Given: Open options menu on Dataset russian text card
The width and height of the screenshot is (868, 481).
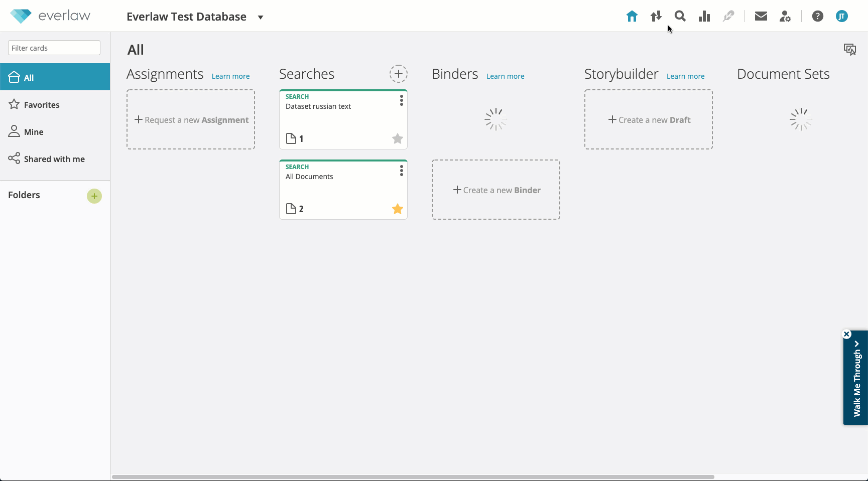Looking at the screenshot, I should click(x=401, y=100).
